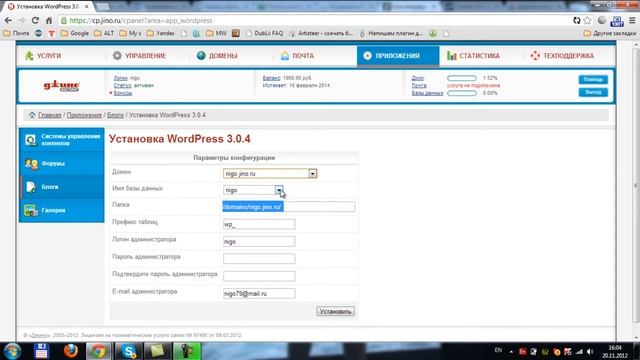Click the Базы данных usage progress bar
The image size is (640, 360).
[462, 93]
